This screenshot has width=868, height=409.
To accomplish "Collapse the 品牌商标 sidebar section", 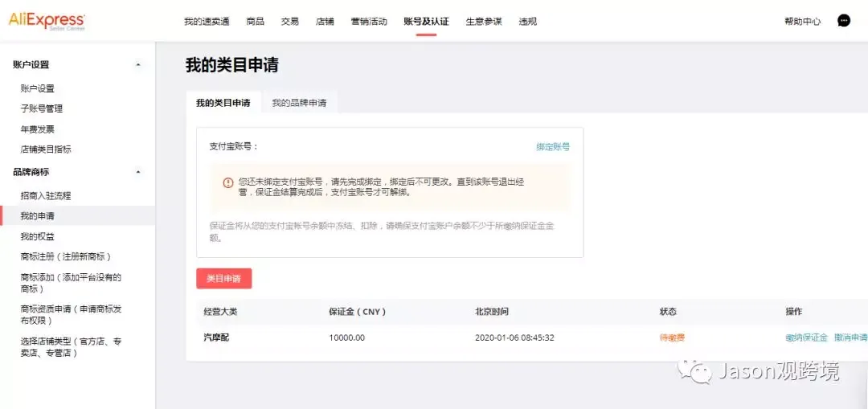I will pyautogui.click(x=138, y=172).
